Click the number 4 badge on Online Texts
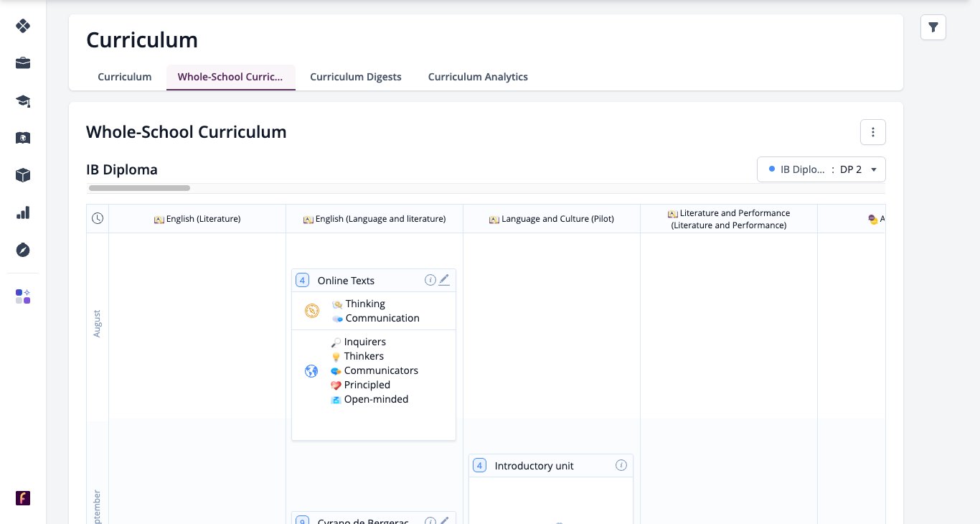980x524 pixels. coord(303,280)
